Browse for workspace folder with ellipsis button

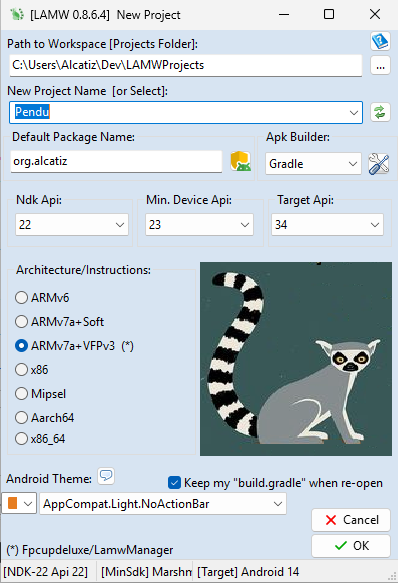point(380,65)
